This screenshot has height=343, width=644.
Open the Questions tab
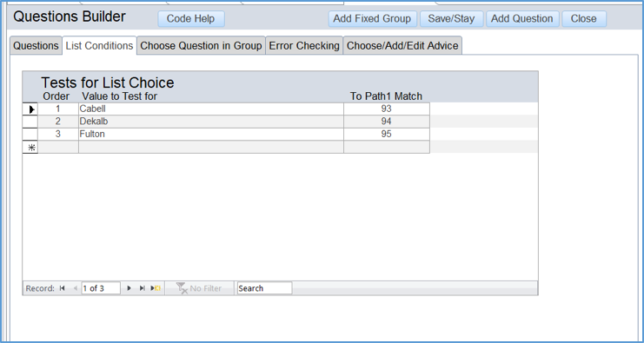pos(36,45)
